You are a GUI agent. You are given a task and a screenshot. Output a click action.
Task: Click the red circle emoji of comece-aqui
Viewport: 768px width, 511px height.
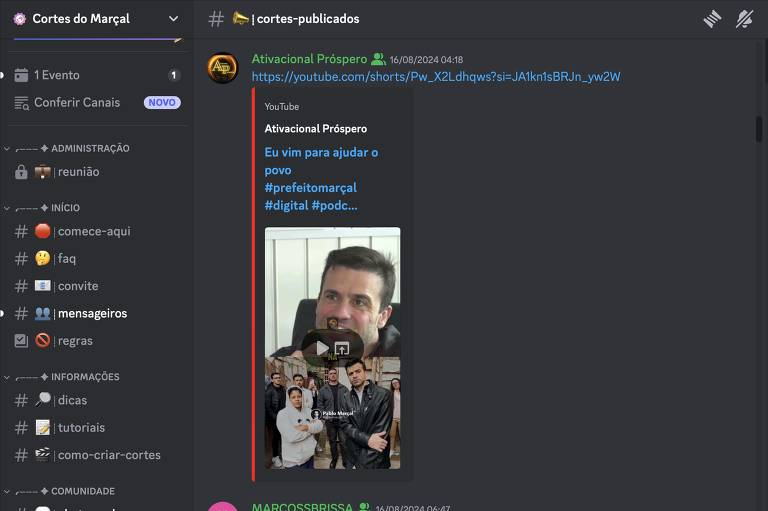click(x=43, y=231)
